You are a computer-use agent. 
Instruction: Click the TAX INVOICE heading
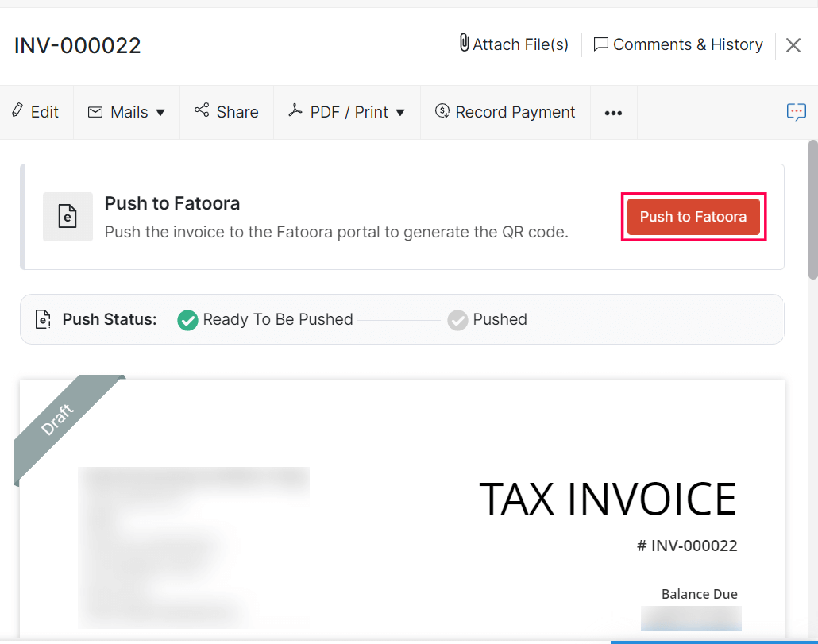(x=608, y=499)
